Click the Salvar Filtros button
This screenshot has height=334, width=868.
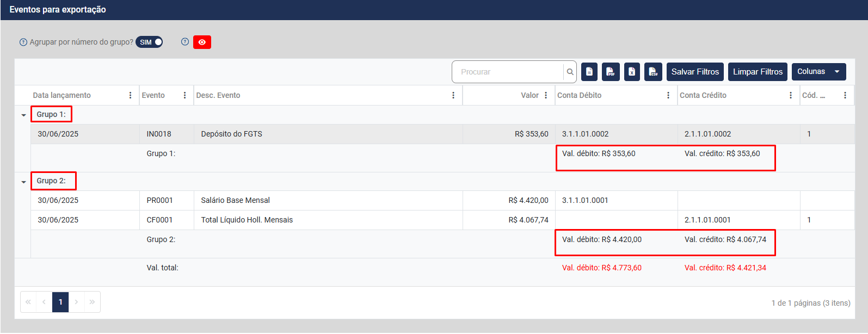[x=695, y=72]
